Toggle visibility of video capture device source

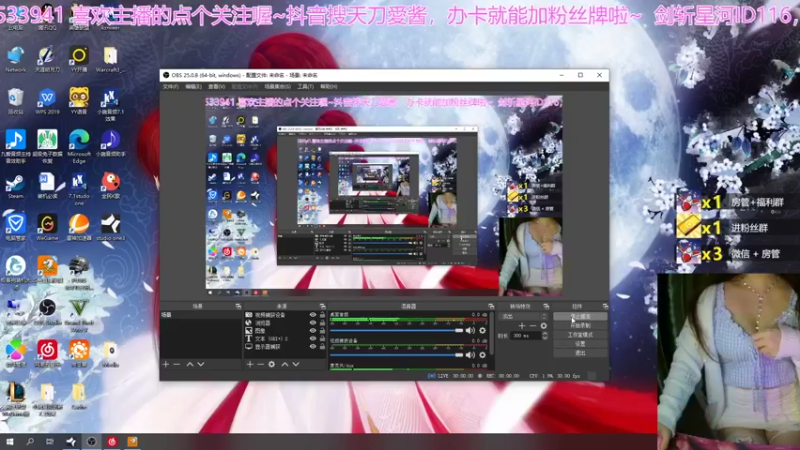[313, 315]
